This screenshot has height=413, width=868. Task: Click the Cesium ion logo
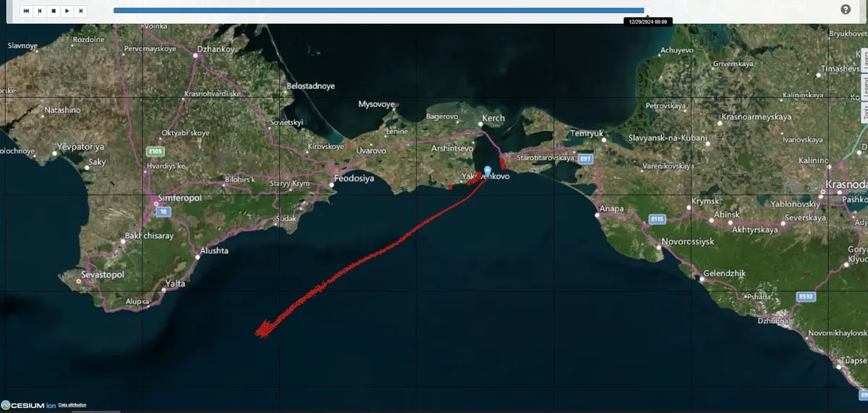pos(29,405)
